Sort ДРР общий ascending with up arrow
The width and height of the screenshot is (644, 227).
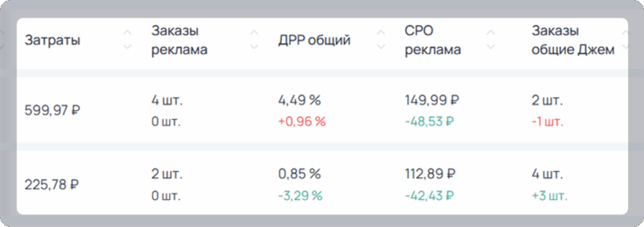coord(381,33)
